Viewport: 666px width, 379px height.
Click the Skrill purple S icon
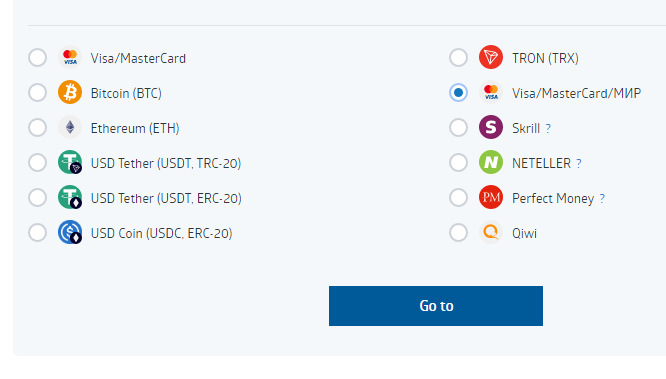(491, 127)
